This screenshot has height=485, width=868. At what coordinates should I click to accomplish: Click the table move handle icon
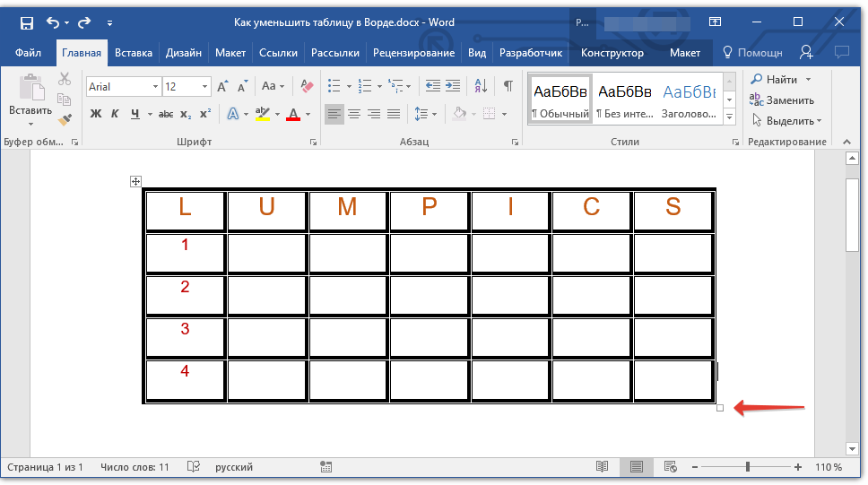tap(136, 182)
